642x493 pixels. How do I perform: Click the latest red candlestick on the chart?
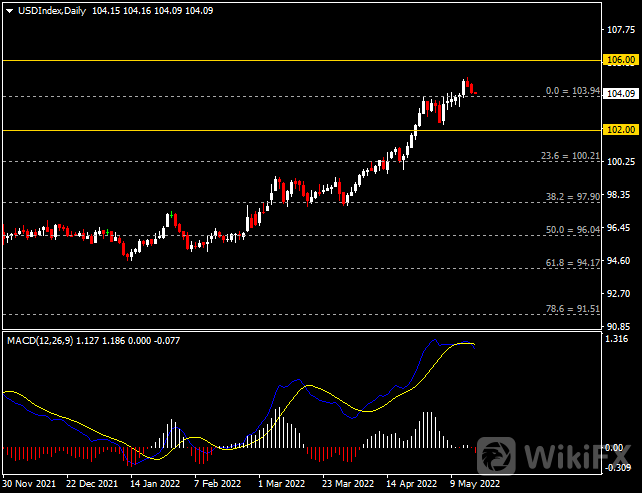[474, 92]
